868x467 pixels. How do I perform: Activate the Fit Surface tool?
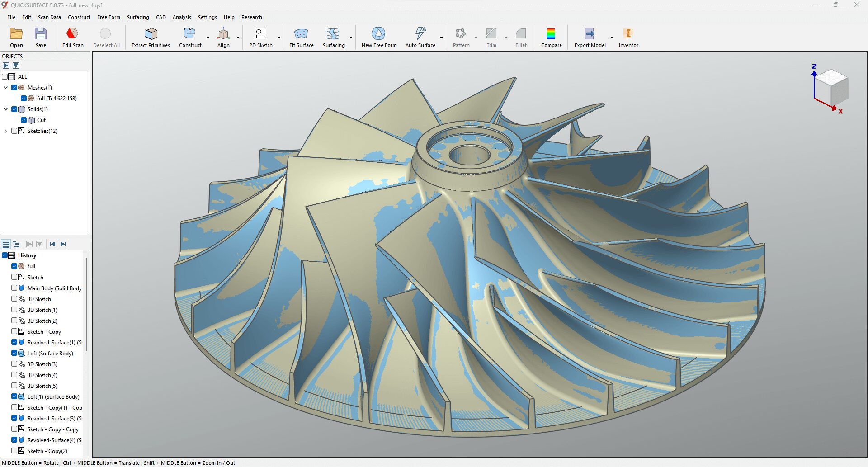point(301,38)
